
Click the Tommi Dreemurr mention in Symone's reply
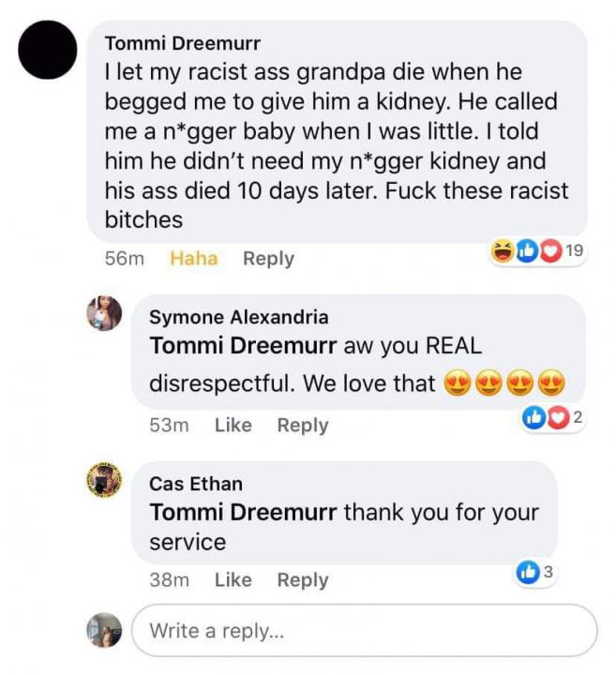point(243,345)
